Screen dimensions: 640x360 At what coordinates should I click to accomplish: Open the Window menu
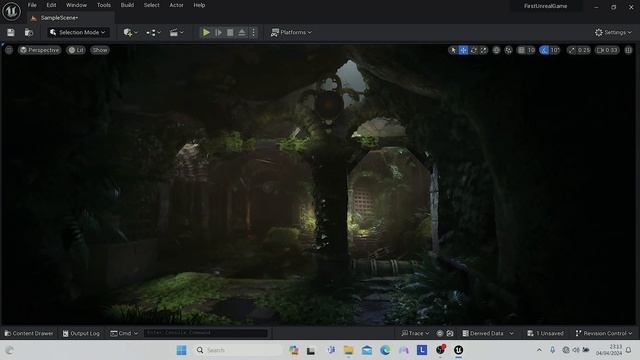coord(76,5)
